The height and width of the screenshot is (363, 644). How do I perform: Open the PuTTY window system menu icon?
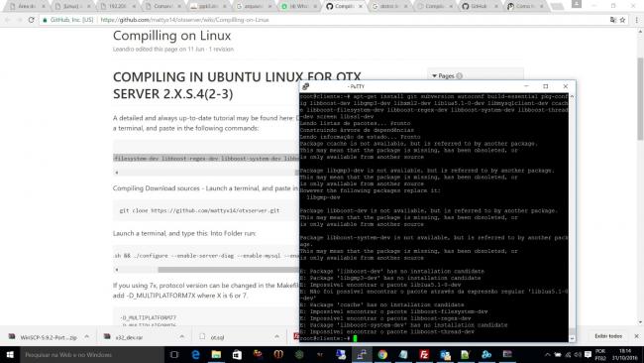[x=305, y=86]
